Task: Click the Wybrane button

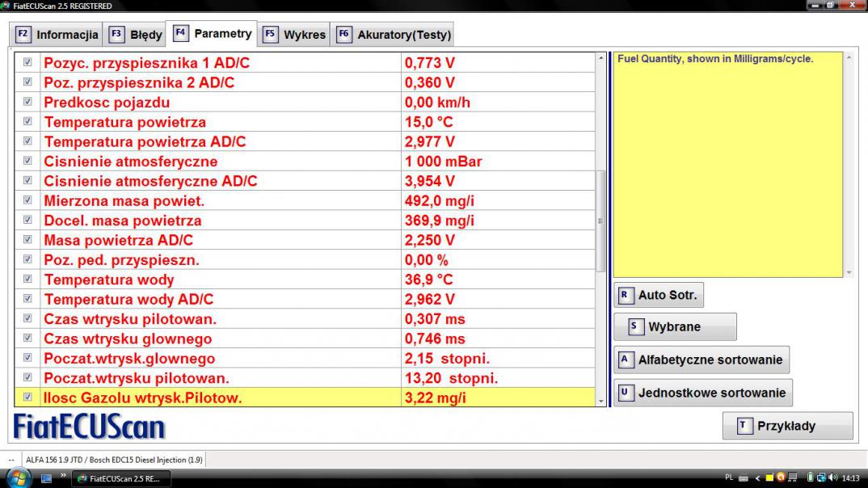Action: click(x=675, y=327)
